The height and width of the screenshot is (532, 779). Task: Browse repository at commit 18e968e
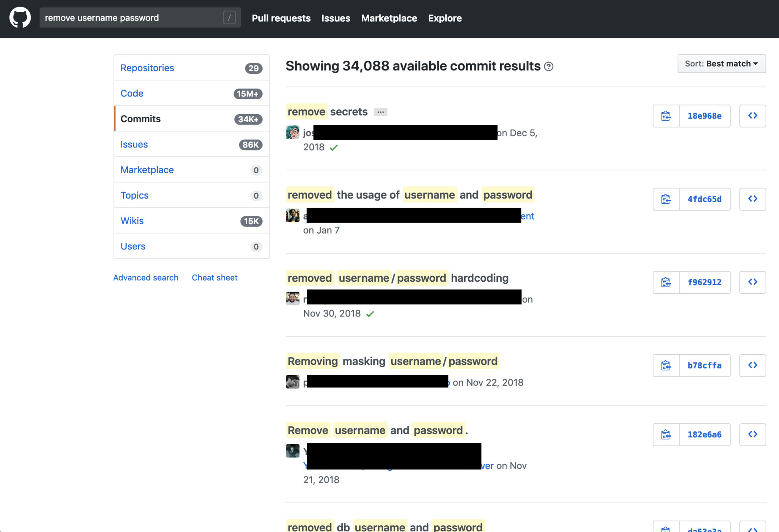point(752,116)
